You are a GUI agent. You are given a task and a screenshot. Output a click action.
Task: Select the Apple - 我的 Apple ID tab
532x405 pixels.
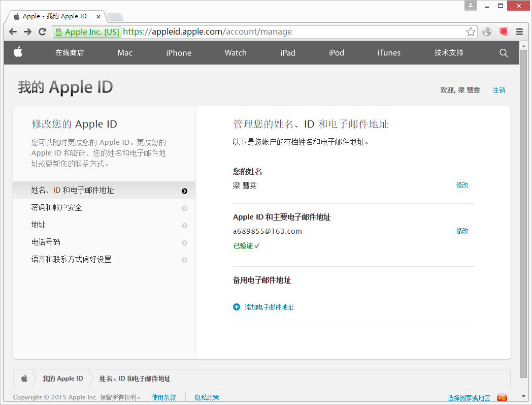55,16
